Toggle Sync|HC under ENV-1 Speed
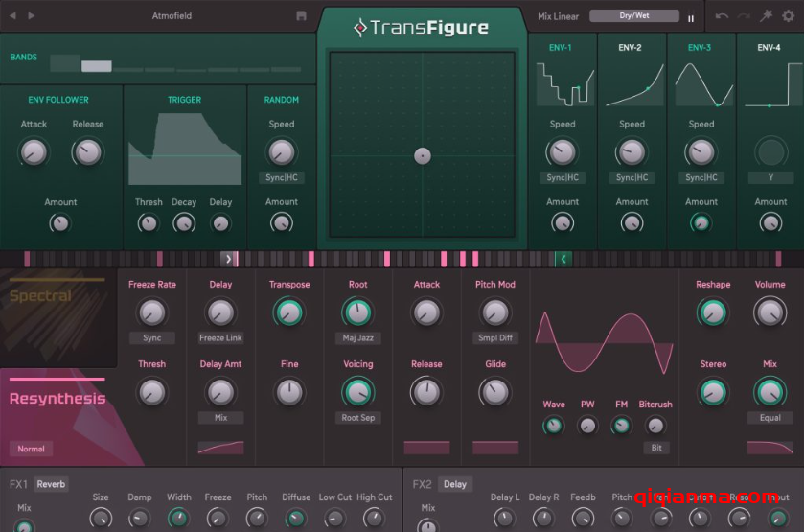Screen dimensions: 804x532 tap(563, 177)
